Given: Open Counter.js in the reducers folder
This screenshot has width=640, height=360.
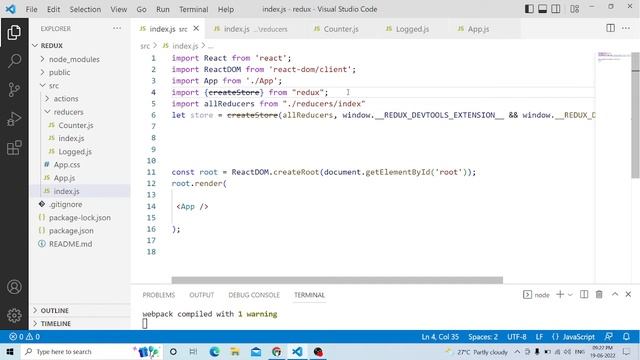Looking at the screenshot, I should pos(76,125).
